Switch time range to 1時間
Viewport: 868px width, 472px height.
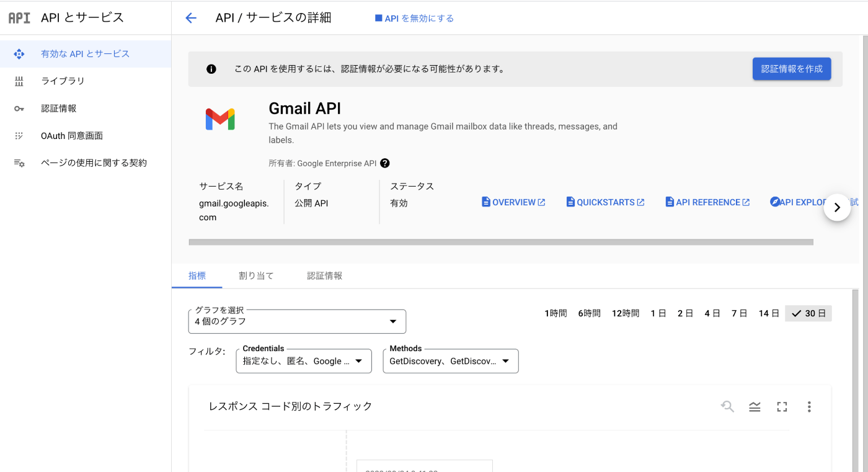(x=556, y=313)
